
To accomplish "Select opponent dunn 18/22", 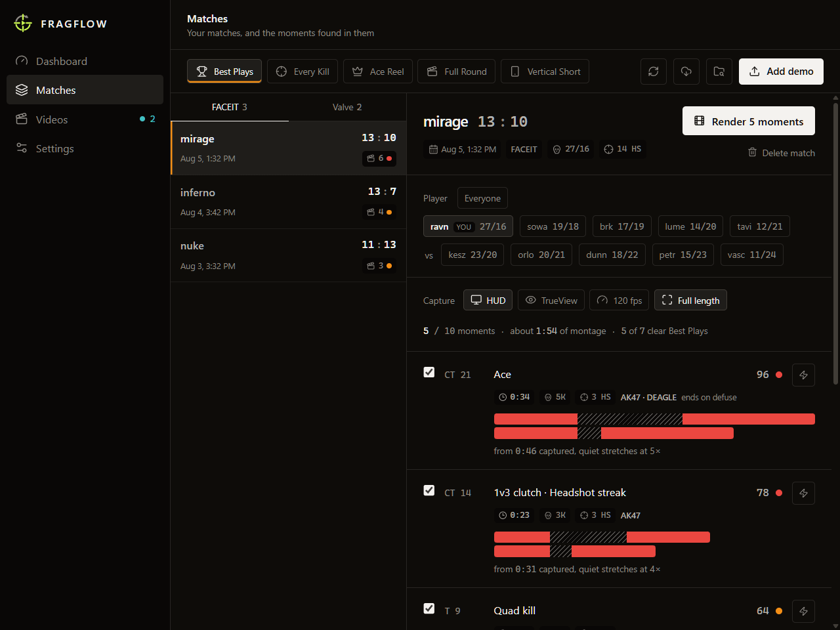I will coord(612,255).
